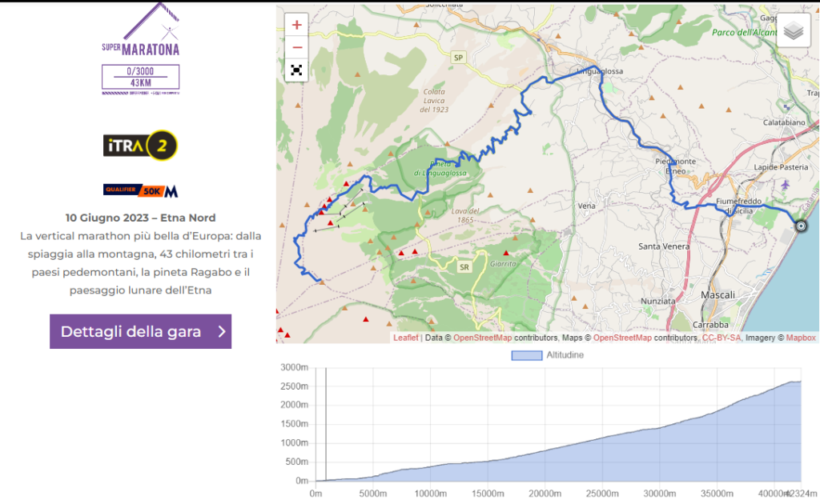Open the CC-BY-SA license link

tap(722, 338)
